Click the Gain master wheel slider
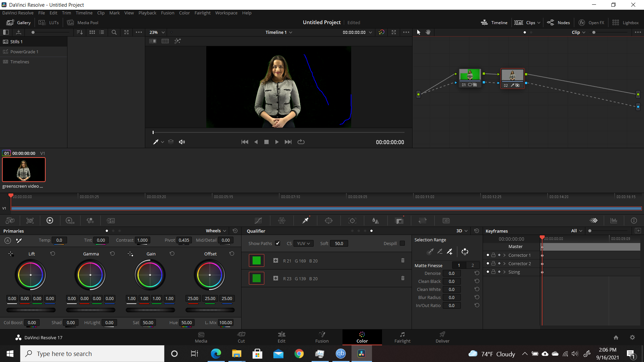The image size is (644, 362). pyautogui.click(x=150, y=310)
